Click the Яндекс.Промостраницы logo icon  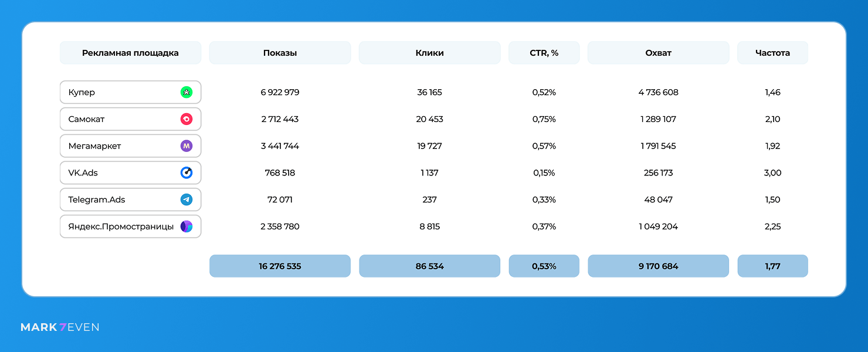(x=187, y=226)
